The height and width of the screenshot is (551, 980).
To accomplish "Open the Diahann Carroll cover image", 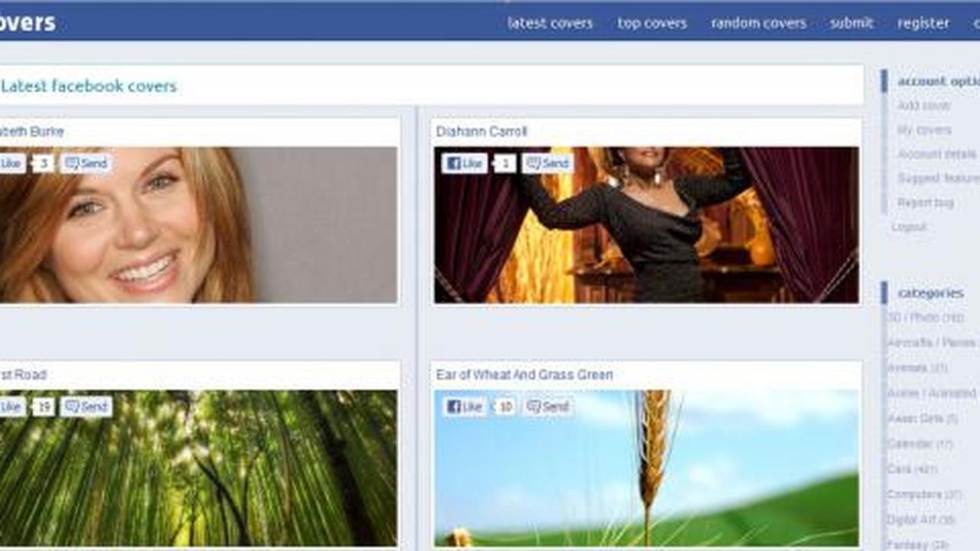I will tap(646, 225).
